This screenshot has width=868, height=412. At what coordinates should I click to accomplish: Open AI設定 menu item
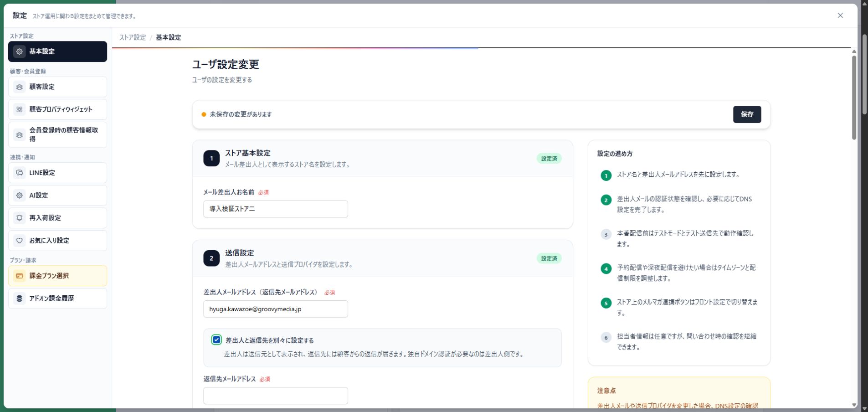(57, 196)
